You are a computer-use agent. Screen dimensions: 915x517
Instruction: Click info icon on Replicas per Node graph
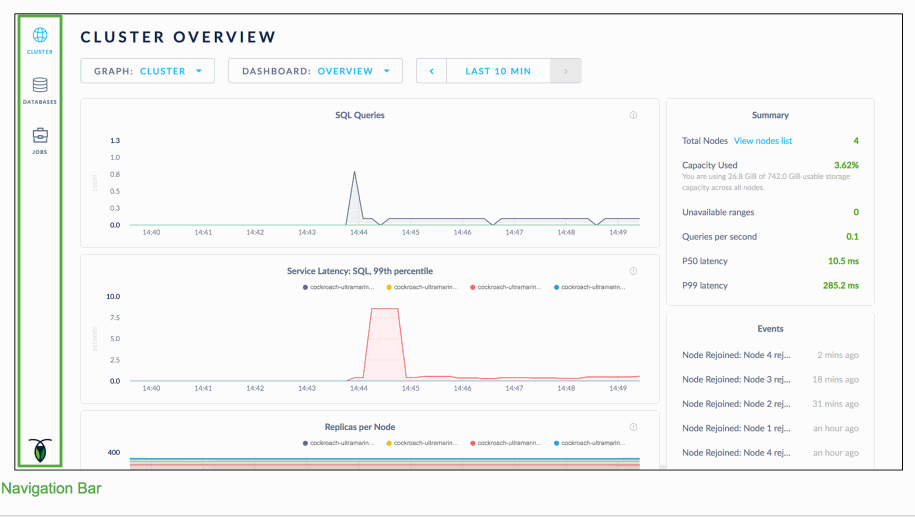coord(633,427)
